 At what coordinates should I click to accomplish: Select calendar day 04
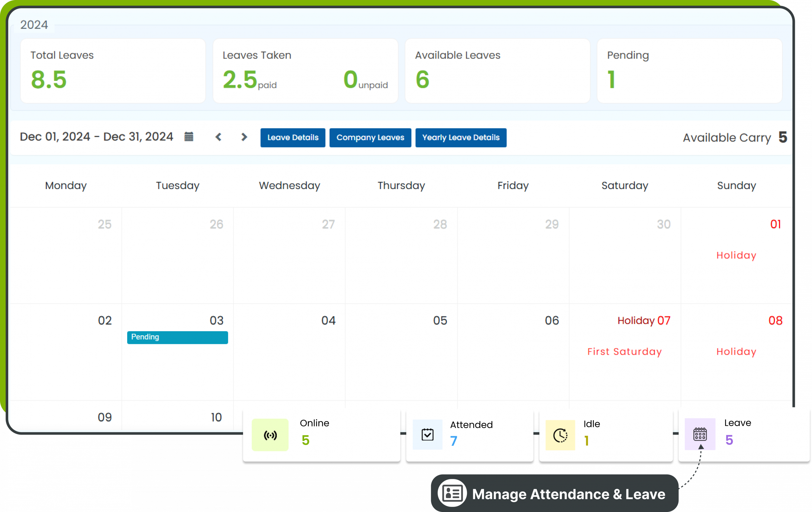pyautogui.click(x=328, y=320)
